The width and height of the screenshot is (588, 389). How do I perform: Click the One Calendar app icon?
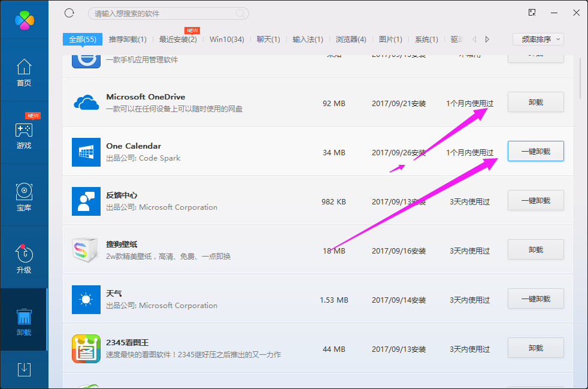[86, 151]
